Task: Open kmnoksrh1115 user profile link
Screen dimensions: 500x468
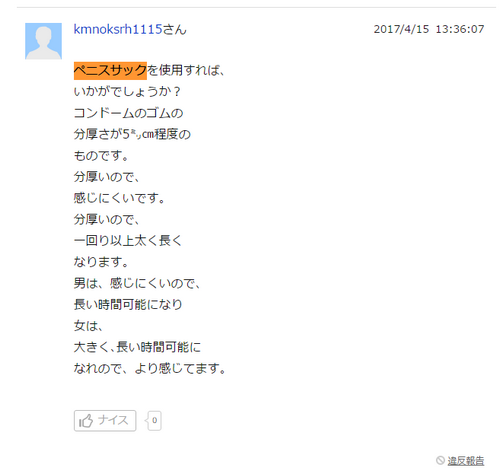Action: pos(118,29)
